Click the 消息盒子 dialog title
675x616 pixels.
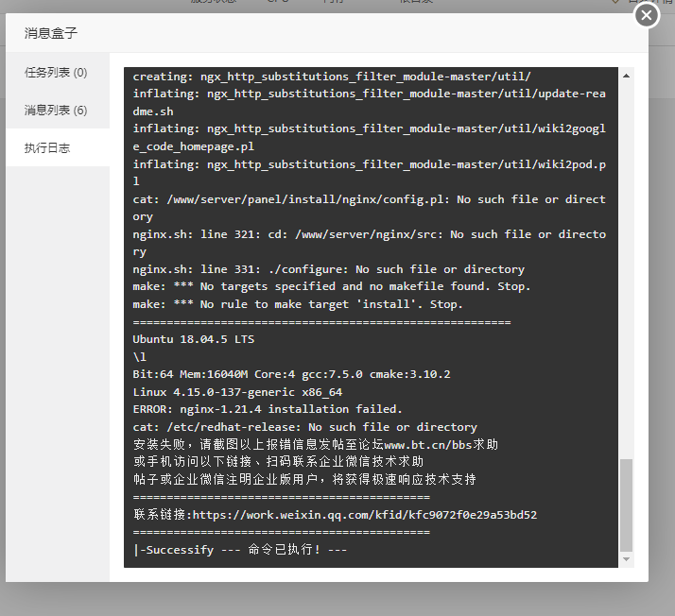pos(50,33)
